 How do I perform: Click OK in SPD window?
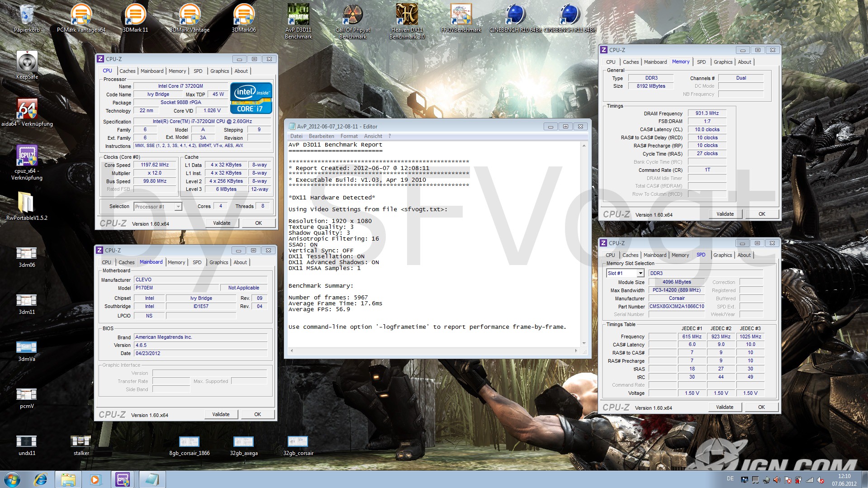[x=761, y=407]
